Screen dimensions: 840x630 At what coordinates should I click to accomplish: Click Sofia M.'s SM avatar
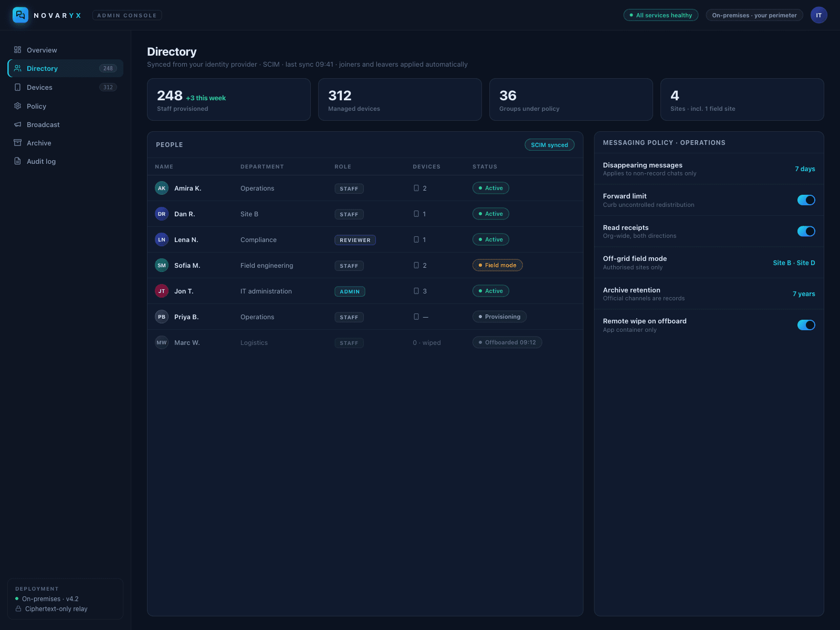pyautogui.click(x=162, y=265)
